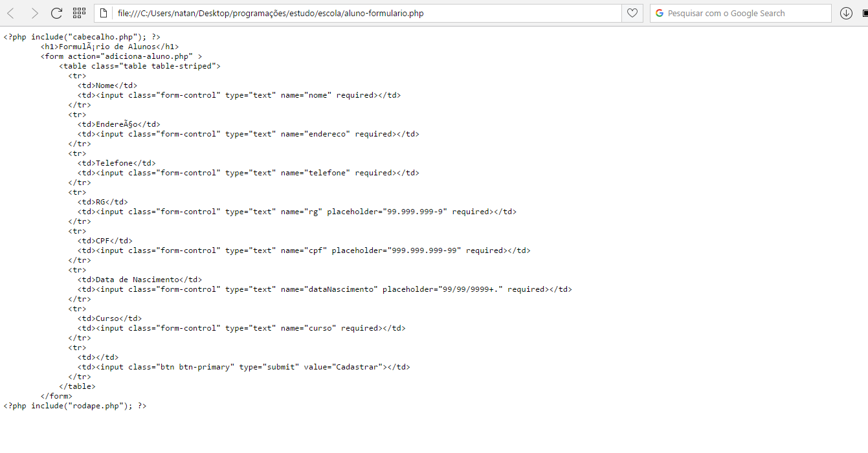Click the Data de Nascimento td line
Viewport: 868px width, 453px height.
[x=140, y=280]
